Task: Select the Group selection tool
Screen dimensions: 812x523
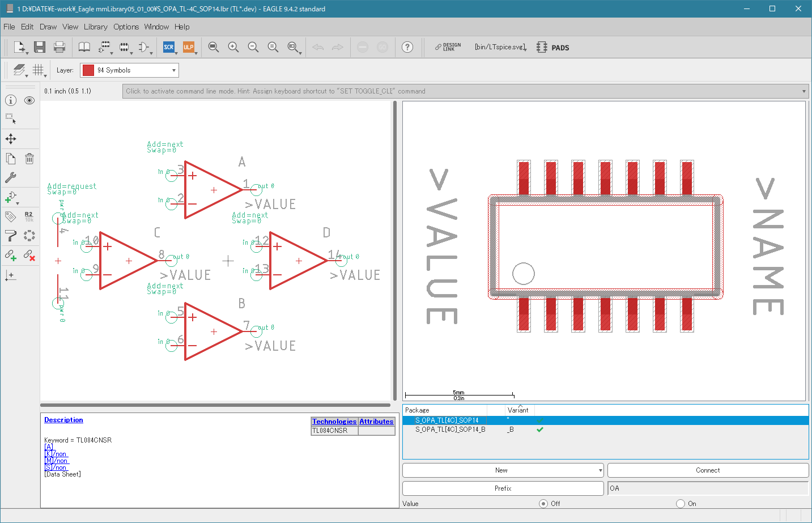Action: [11, 119]
